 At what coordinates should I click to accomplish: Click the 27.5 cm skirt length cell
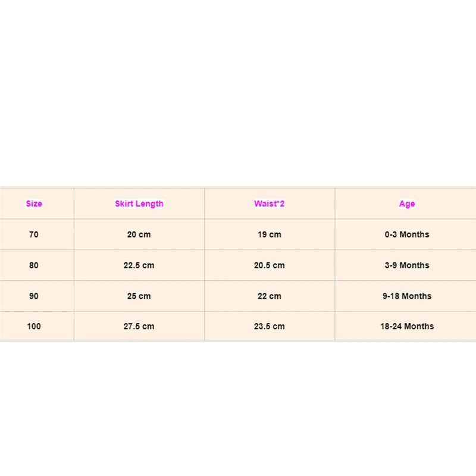point(139,326)
